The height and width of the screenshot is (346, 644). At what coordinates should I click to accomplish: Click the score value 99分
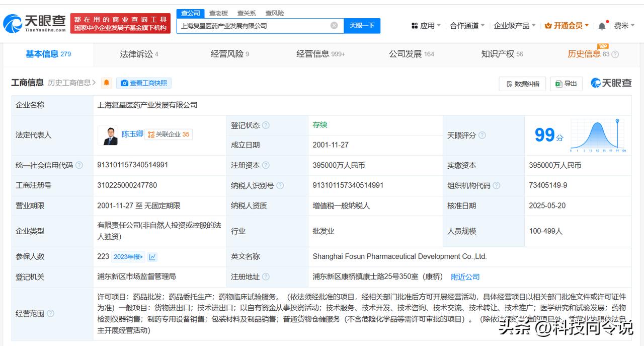pos(549,135)
